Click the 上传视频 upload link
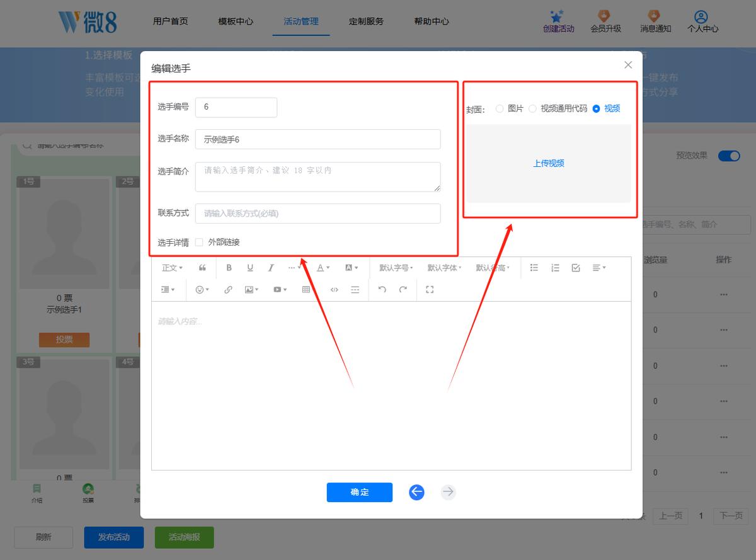This screenshot has height=560, width=756. pyautogui.click(x=549, y=163)
